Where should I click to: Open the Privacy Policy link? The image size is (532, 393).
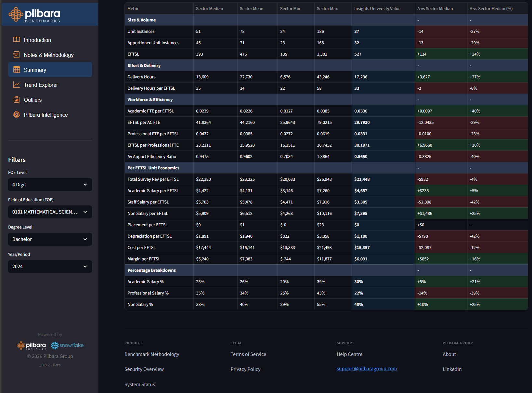click(245, 369)
